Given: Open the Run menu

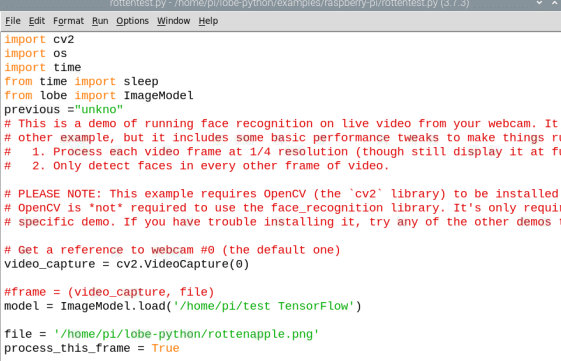Looking at the screenshot, I should coord(100,21).
